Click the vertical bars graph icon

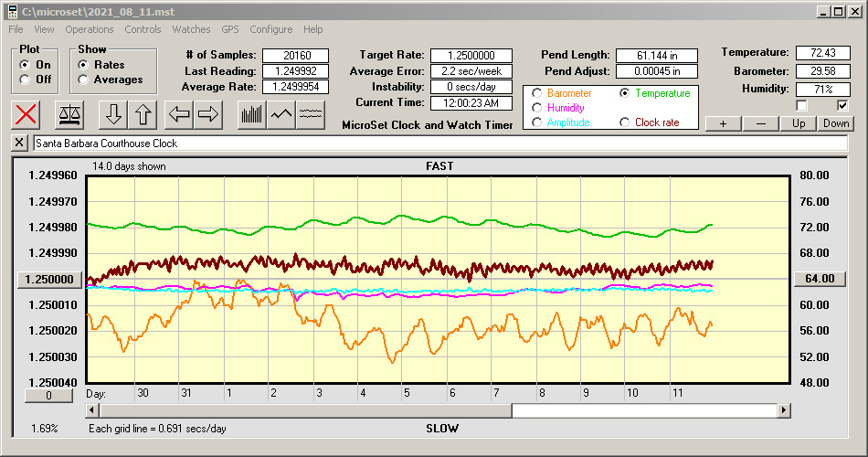click(x=252, y=114)
